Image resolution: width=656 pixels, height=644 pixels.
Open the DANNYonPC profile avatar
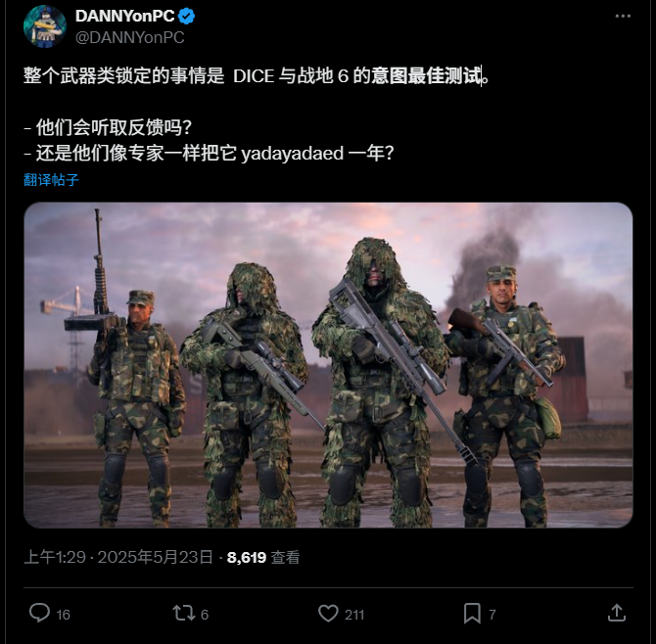coord(45,26)
